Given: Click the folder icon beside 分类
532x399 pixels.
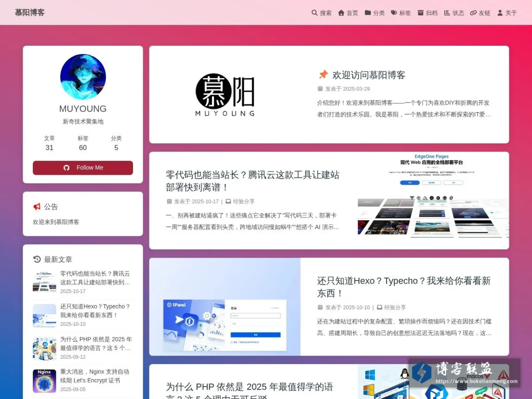Looking at the screenshot, I should 368,13.
